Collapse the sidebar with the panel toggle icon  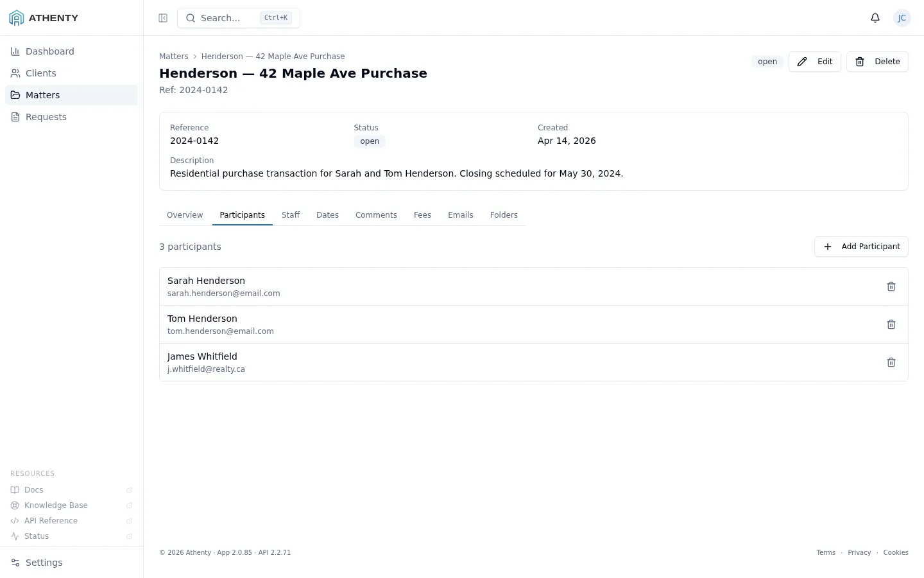tap(163, 18)
